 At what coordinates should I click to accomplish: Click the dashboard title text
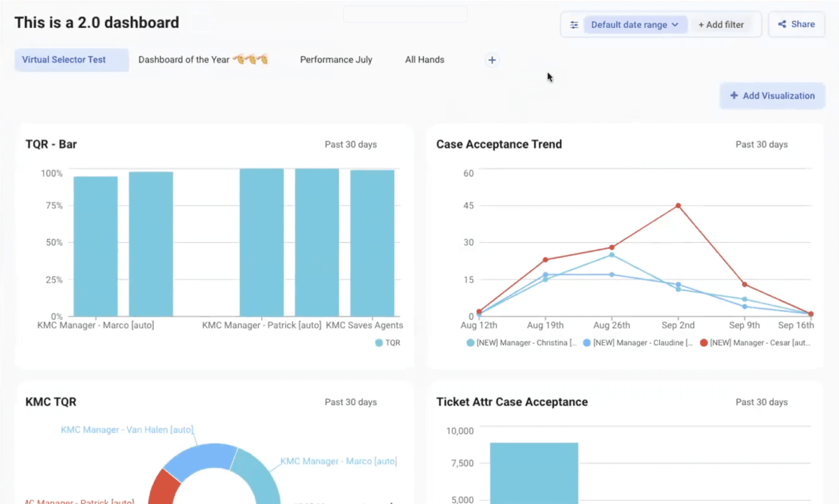96,23
